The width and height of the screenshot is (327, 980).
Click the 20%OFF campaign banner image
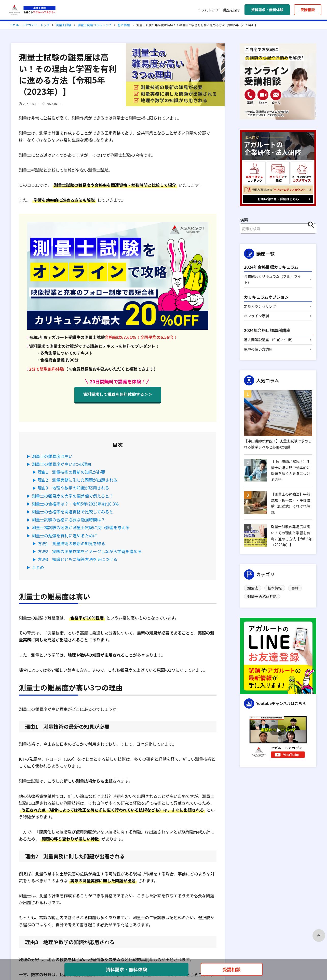(117, 276)
